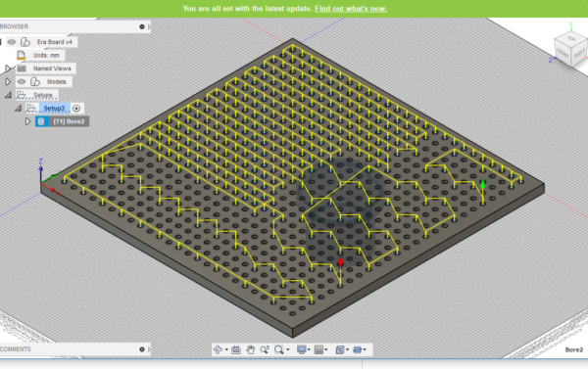Screen dimensions: 588x369
Task: Expand the [T1] Bore2 operation
Action: coord(27,121)
